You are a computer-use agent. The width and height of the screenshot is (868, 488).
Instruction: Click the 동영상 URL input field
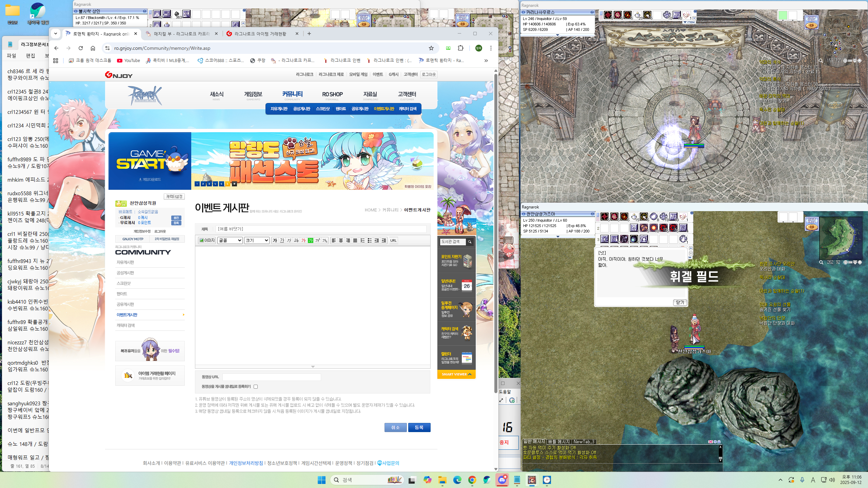point(272,377)
